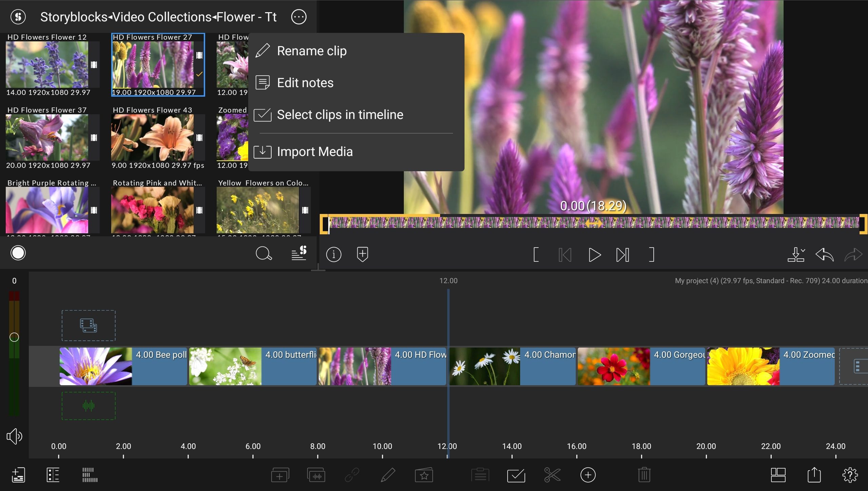
Task: Click the audio level meter knob
Action: point(14,337)
